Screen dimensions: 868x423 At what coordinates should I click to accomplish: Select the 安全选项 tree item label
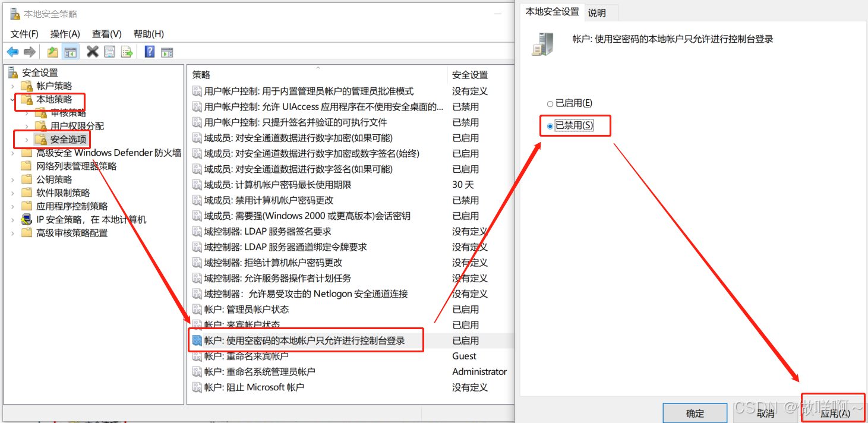pyautogui.click(x=68, y=140)
